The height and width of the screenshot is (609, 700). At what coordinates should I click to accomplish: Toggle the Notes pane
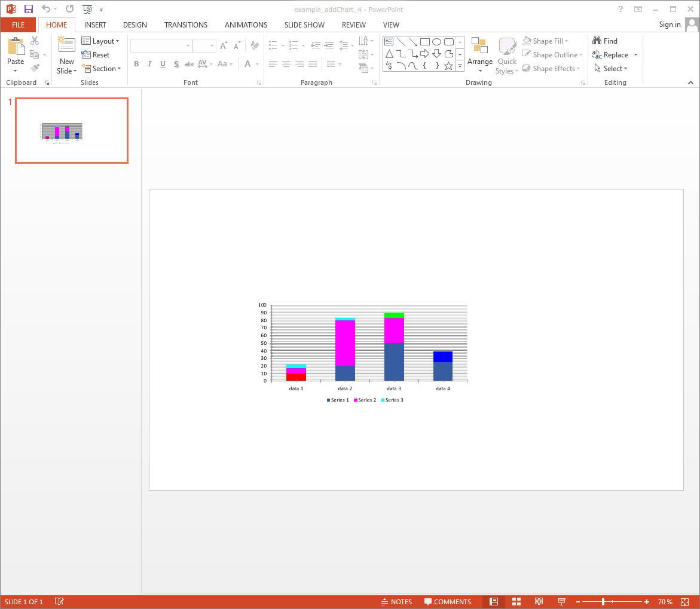396,602
